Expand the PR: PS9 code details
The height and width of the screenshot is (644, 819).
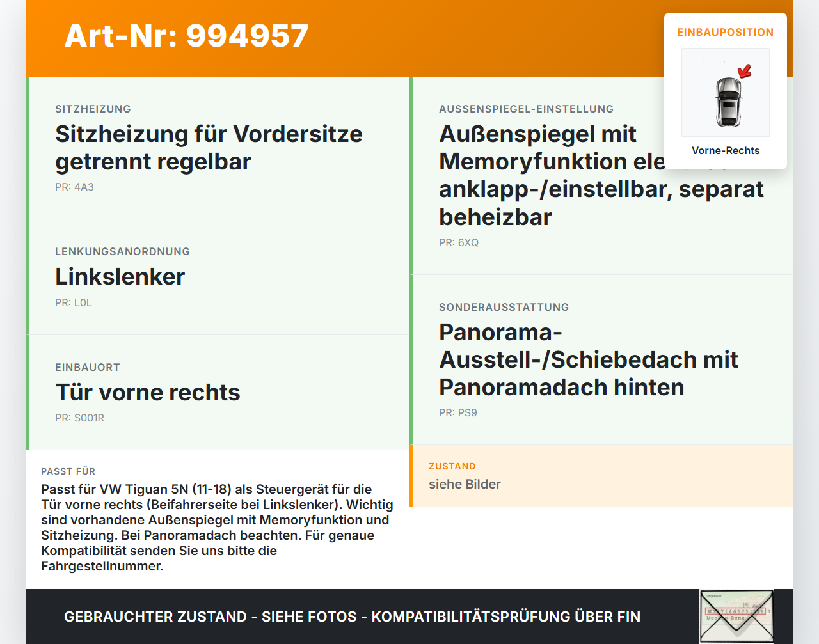click(458, 412)
